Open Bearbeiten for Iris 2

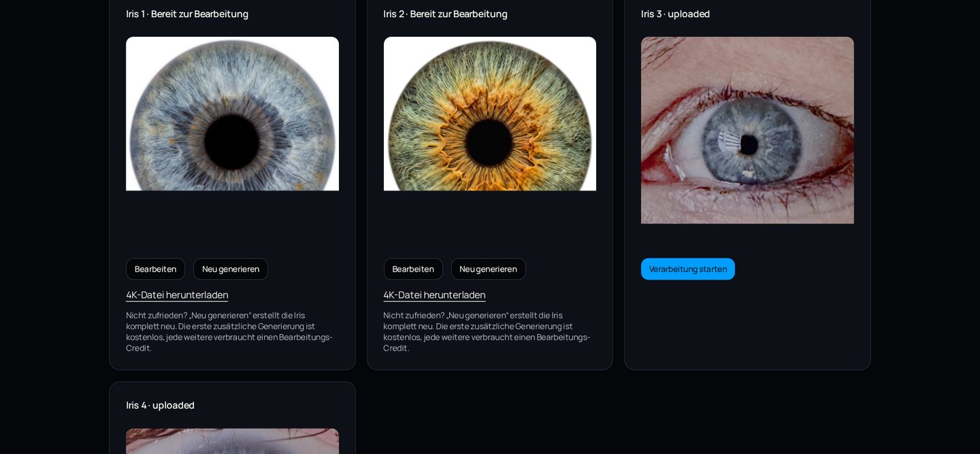[413, 269]
